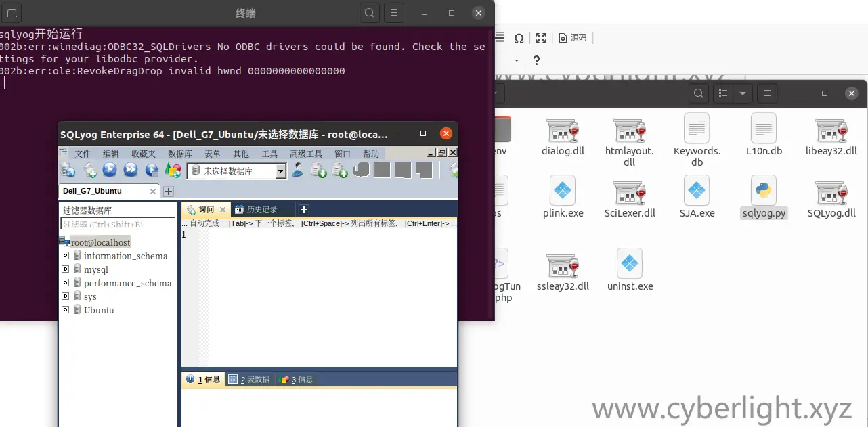
Task: Open the terminal hamburger menu
Action: pos(393,13)
